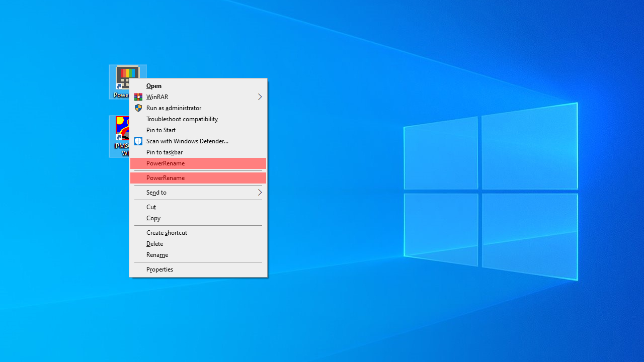
Task: Select Pin to taskbar
Action: (x=198, y=152)
